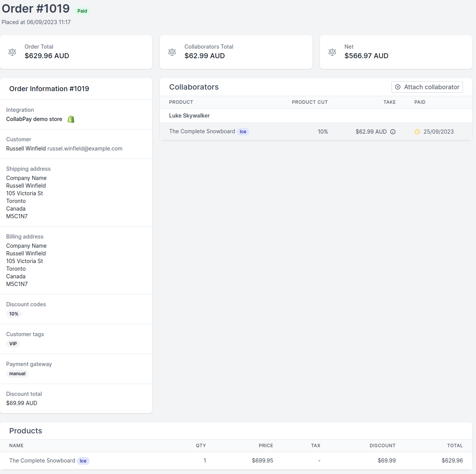Screen dimensions: 476x474
Task: Click the Attach collaborator button
Action: pos(427,87)
